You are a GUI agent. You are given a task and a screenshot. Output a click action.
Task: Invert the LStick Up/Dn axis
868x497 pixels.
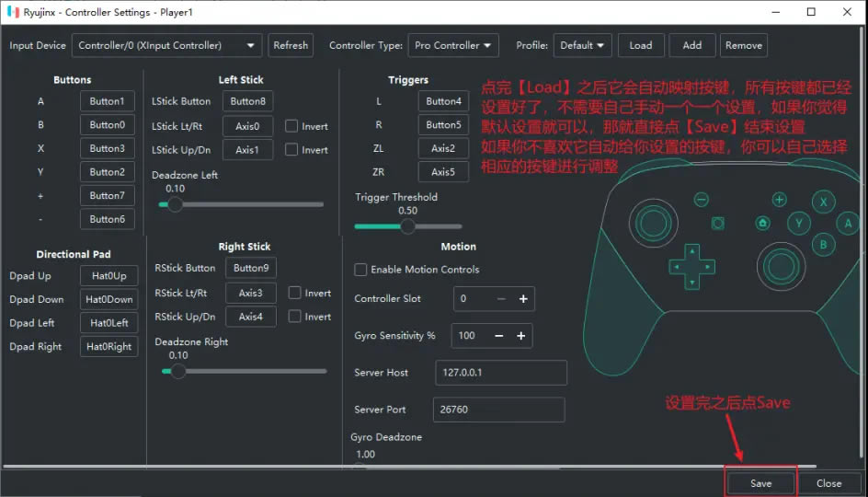(x=291, y=150)
